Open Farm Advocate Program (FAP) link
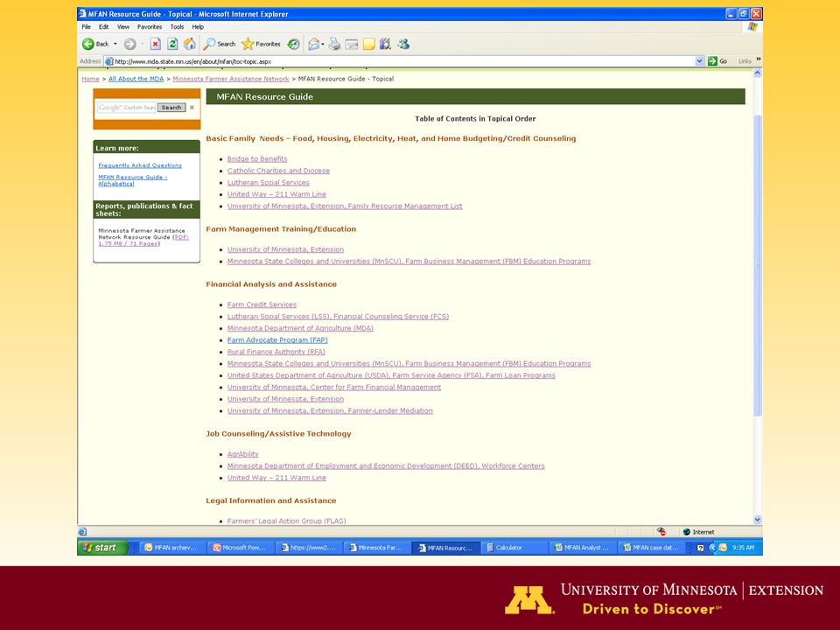The width and height of the screenshot is (840, 630). tap(277, 340)
